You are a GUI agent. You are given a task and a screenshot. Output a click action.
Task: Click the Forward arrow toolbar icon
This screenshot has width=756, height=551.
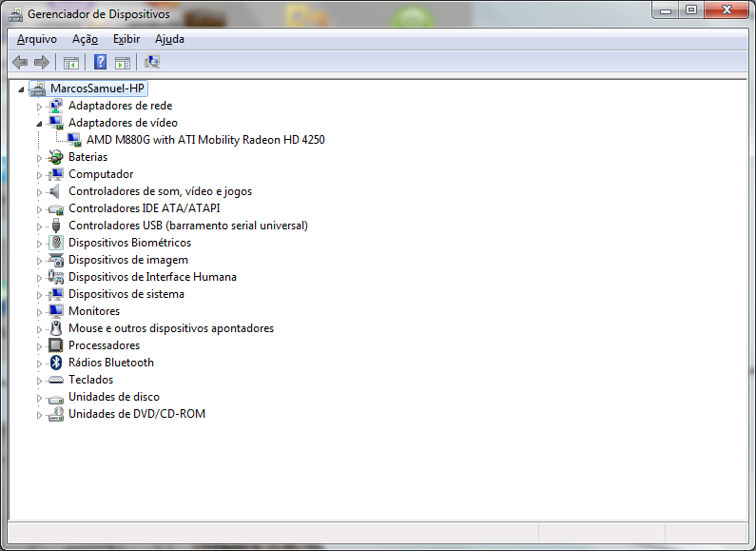pos(42,62)
